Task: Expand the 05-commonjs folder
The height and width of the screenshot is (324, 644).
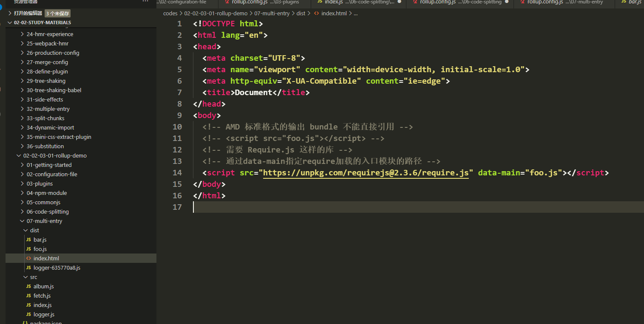Action: pos(43,203)
